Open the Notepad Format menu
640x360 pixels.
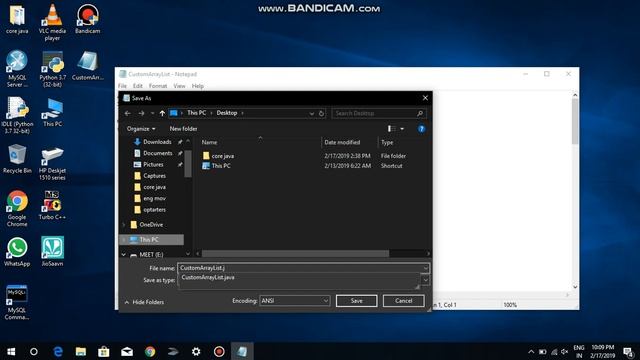tap(158, 86)
